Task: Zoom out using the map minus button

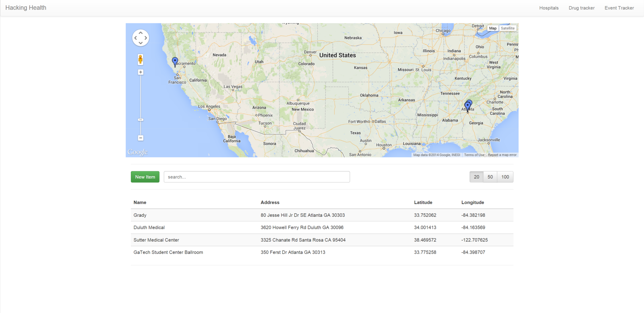Action: click(141, 138)
